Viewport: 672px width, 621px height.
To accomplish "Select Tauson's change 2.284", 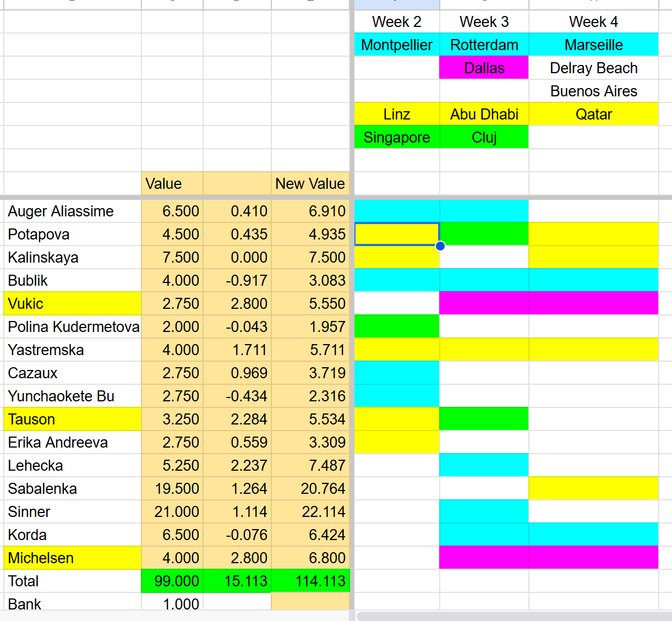I will (x=237, y=420).
